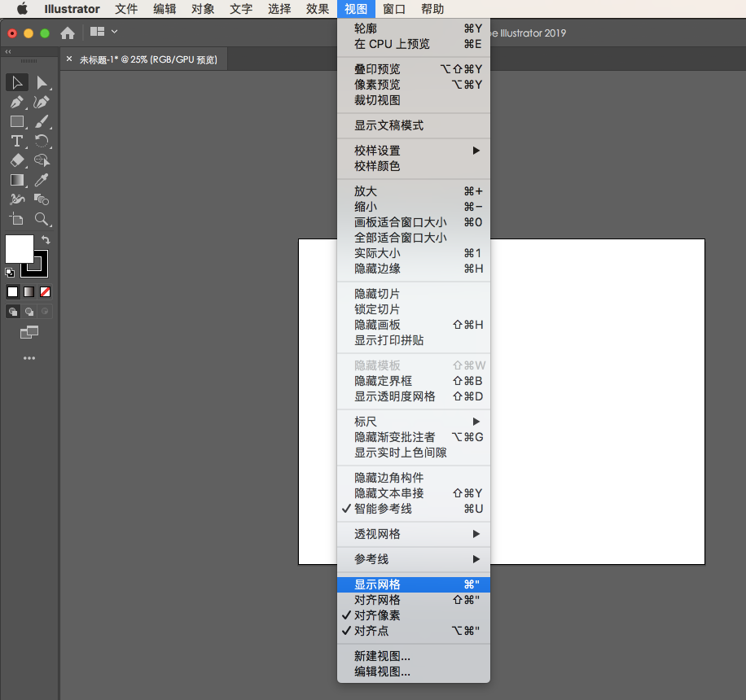Image resolution: width=746 pixels, height=700 pixels.
Task: Toggle 隐藏边缘
Action: 414,269
